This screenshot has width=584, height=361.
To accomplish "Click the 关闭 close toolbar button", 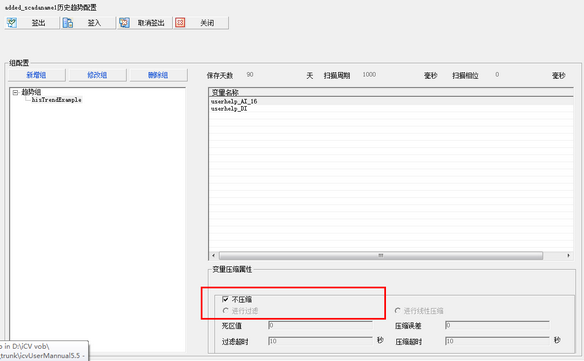I will [201, 23].
